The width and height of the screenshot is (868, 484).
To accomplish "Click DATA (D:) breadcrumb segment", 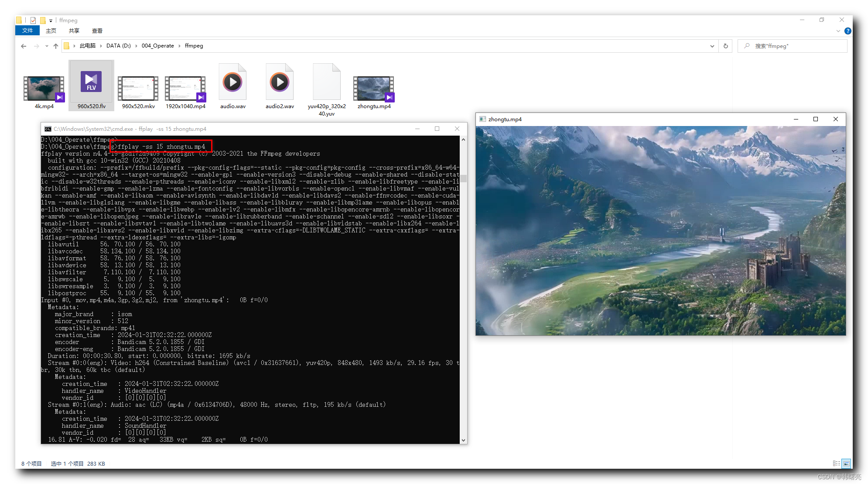I will click(118, 46).
